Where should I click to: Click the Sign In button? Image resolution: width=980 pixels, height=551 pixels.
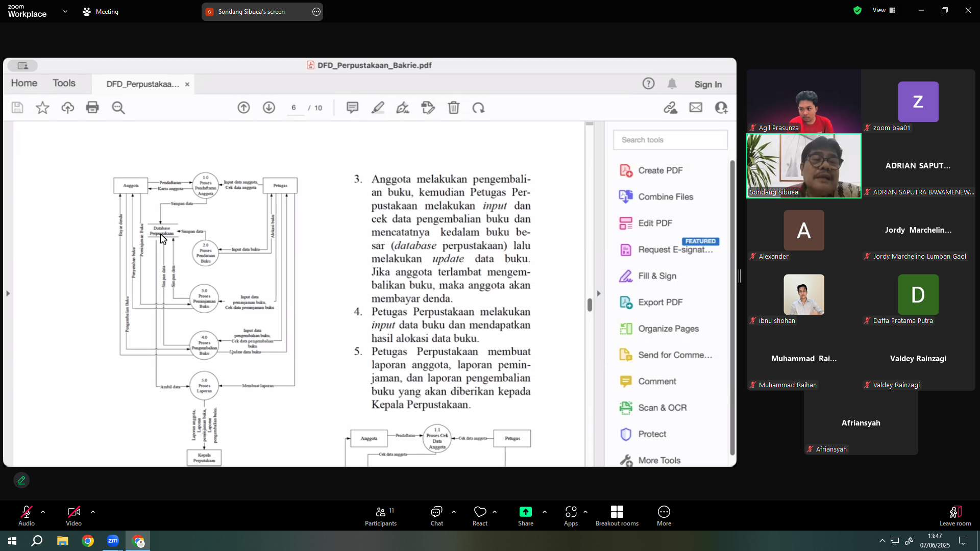pos(708,84)
